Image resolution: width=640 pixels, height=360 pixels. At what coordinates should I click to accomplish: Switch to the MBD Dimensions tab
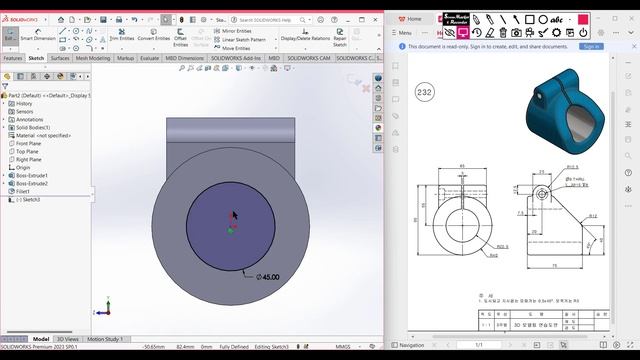(184, 58)
